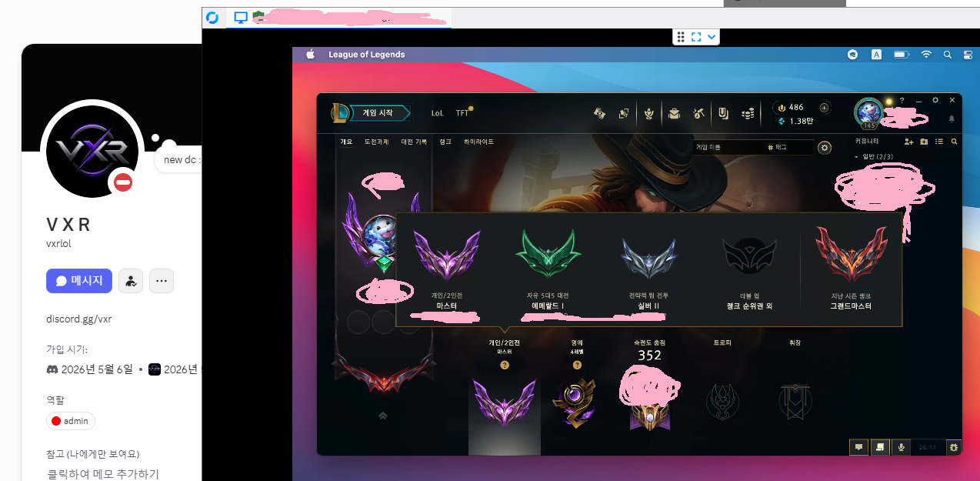Open the treasure chest icon in the top bar
Viewport: 980px width, 481px height.
(x=674, y=113)
